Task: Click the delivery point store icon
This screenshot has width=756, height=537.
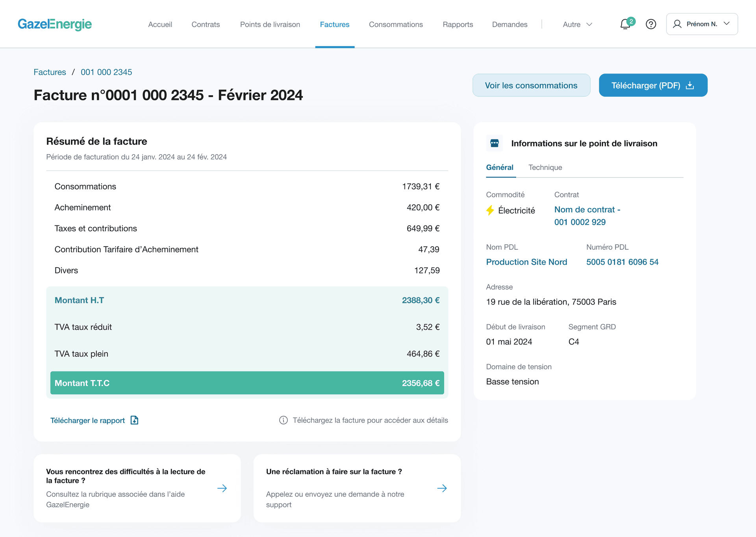Action: point(495,143)
